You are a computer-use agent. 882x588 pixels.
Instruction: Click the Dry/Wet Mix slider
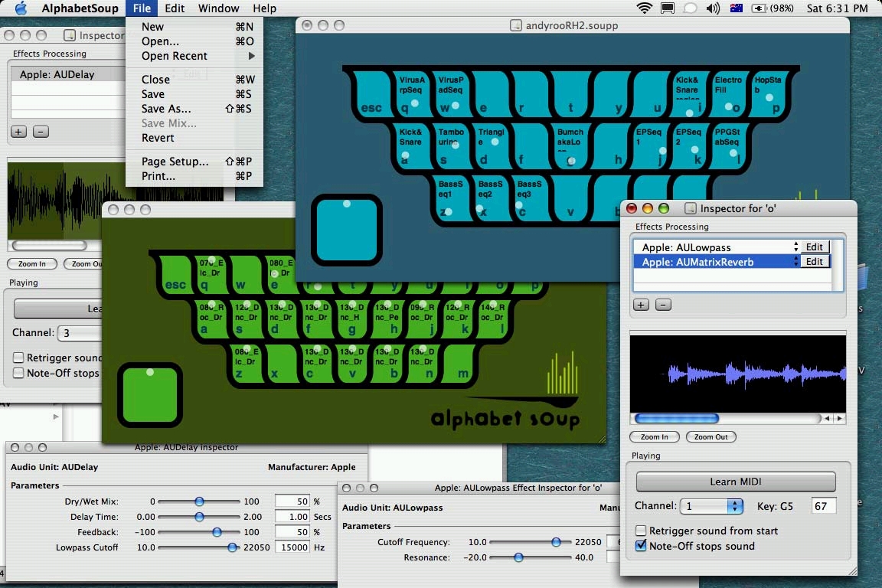pos(199,501)
